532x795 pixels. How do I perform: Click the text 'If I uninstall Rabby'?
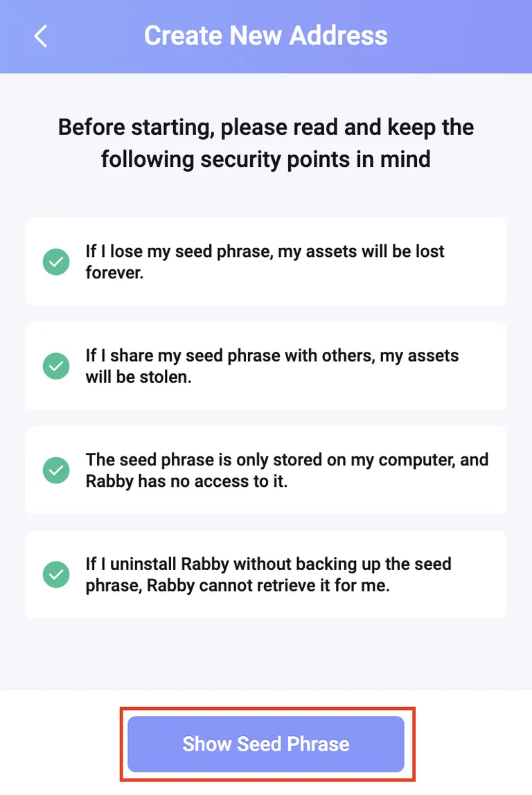157,564
